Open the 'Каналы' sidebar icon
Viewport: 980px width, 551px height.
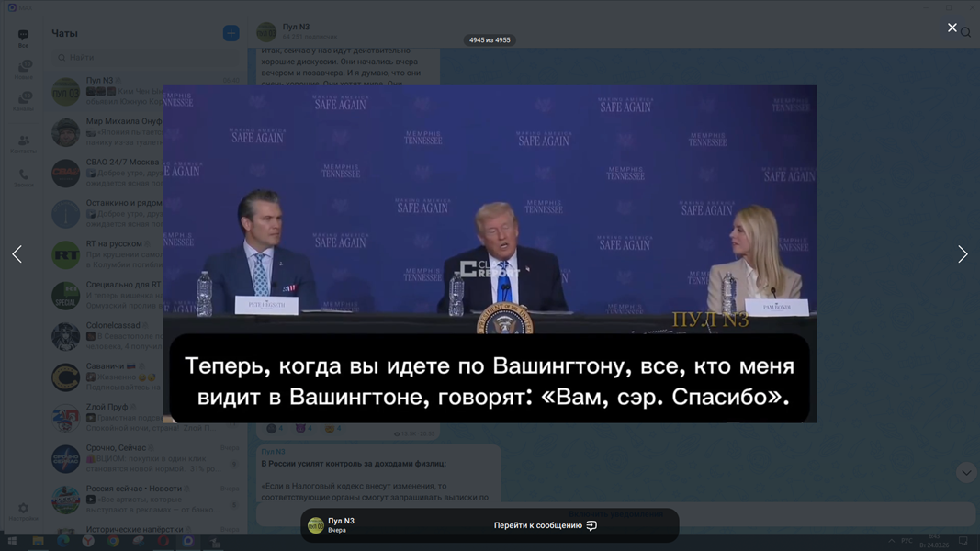[x=23, y=102]
